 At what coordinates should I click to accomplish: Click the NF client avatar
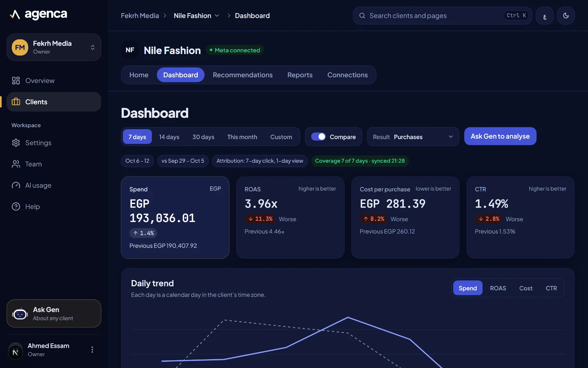130,50
